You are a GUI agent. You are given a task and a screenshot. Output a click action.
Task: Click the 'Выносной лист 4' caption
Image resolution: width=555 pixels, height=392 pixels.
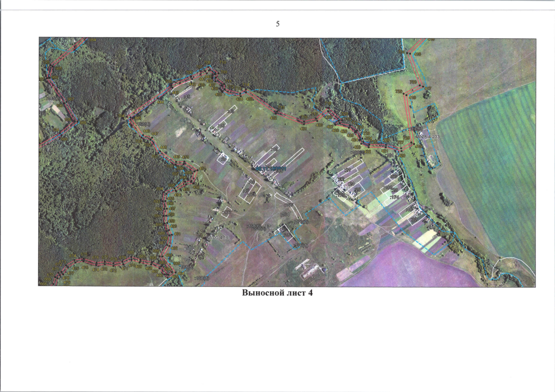(277, 293)
